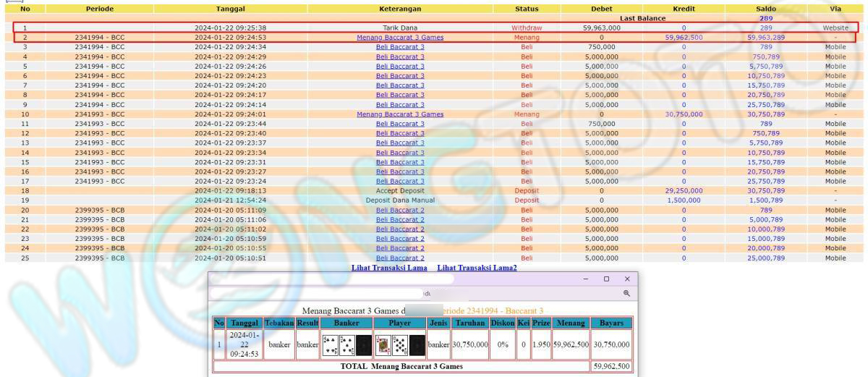The height and width of the screenshot is (377, 868).
Task: Minimize the baccarat result popup window
Action: [586, 279]
